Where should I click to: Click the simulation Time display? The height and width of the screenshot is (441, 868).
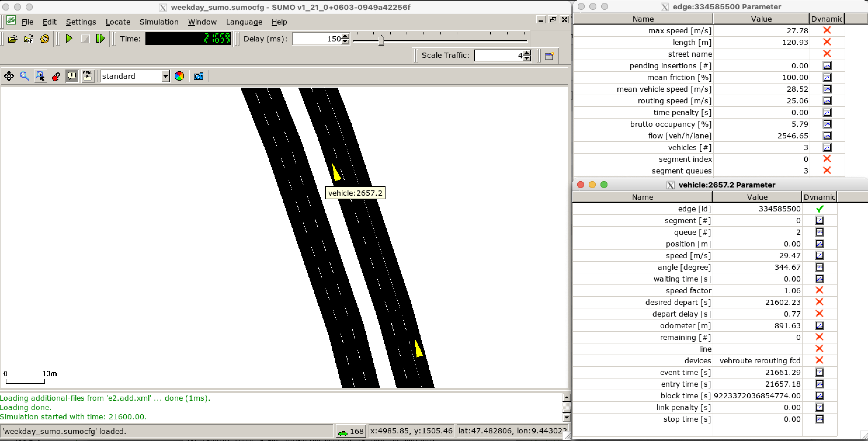pos(188,39)
